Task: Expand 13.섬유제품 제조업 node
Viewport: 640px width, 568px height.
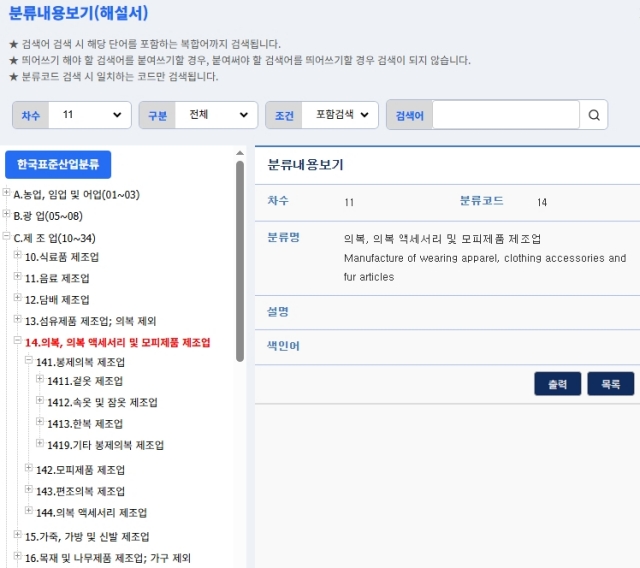Action: 17,319
